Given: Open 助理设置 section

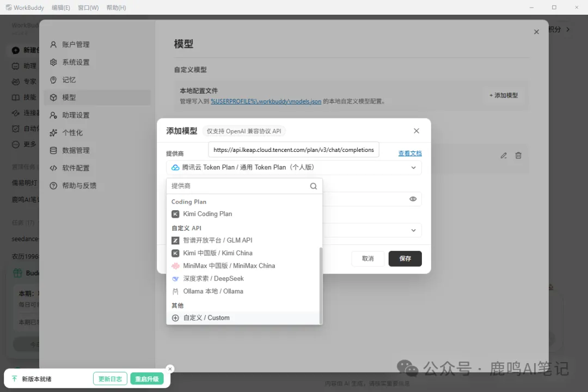Looking at the screenshot, I should (x=97, y=115).
